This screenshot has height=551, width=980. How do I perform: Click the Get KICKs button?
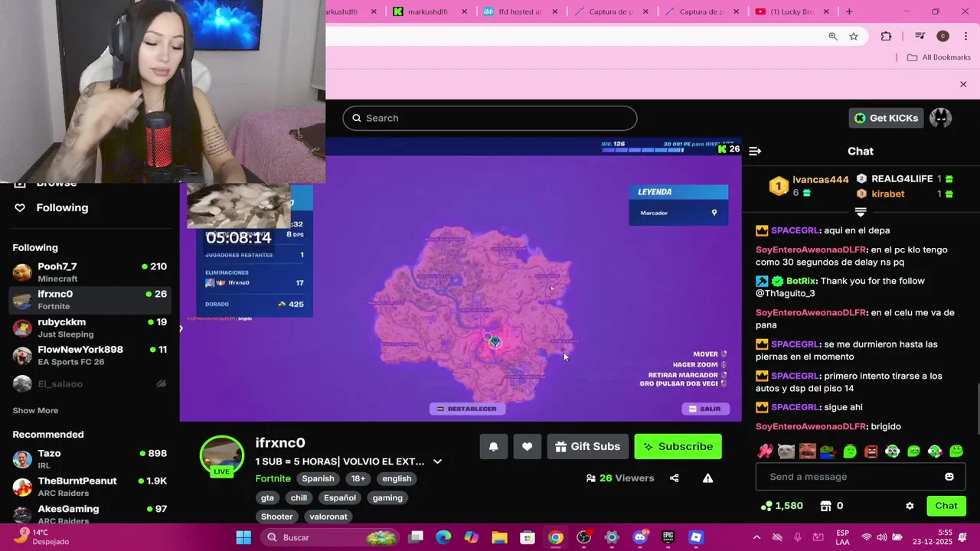tap(886, 118)
